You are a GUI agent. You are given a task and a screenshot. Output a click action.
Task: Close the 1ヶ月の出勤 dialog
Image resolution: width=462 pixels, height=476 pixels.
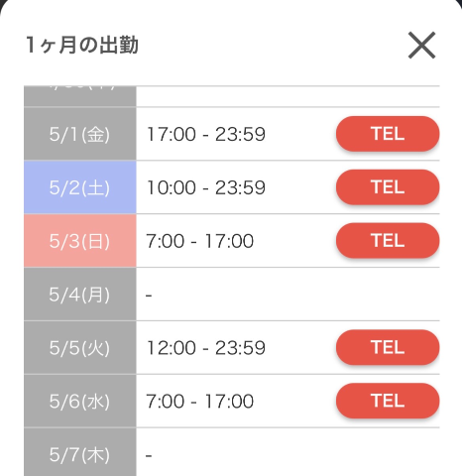tap(421, 46)
